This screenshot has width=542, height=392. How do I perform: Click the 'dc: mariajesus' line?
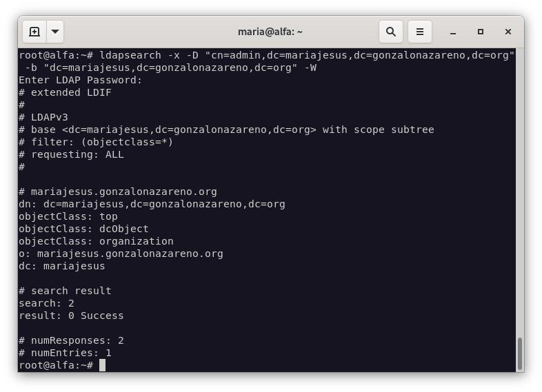62,266
